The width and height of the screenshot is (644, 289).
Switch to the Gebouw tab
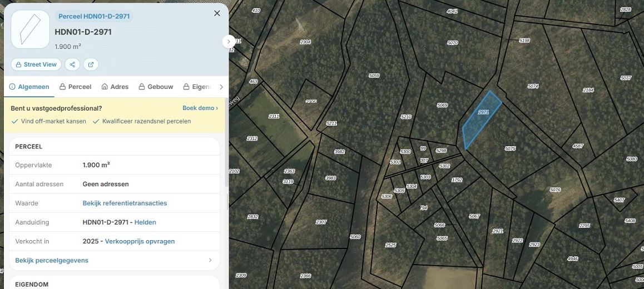(156, 87)
